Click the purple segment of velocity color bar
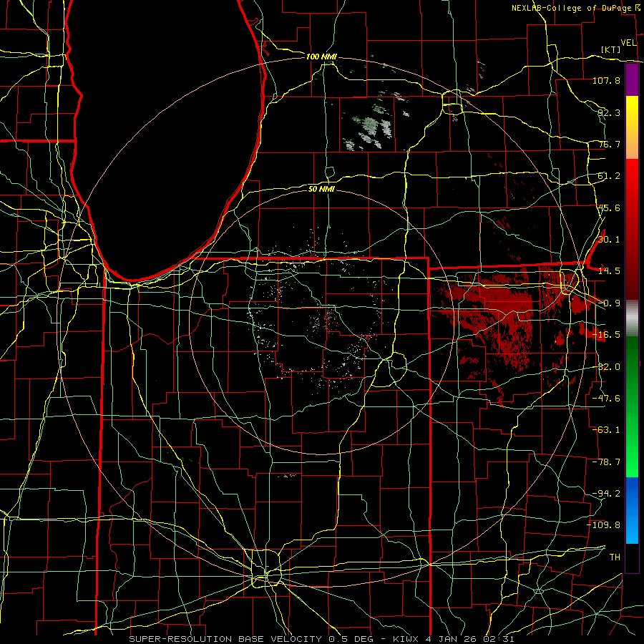This screenshot has width=644, height=644. click(632, 79)
